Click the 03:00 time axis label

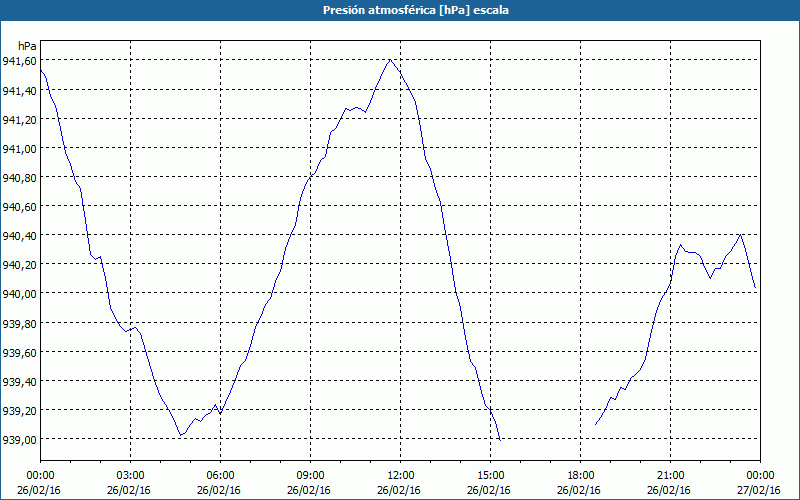coord(131,476)
